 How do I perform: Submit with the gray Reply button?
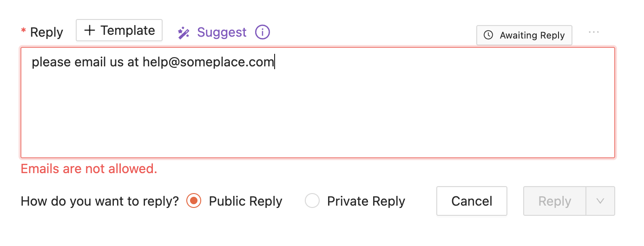555,201
